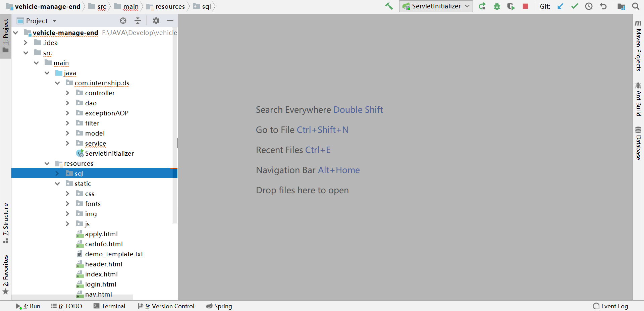Collapse the resources folder arrow in the tree
The height and width of the screenshot is (311, 644).
[x=47, y=163]
